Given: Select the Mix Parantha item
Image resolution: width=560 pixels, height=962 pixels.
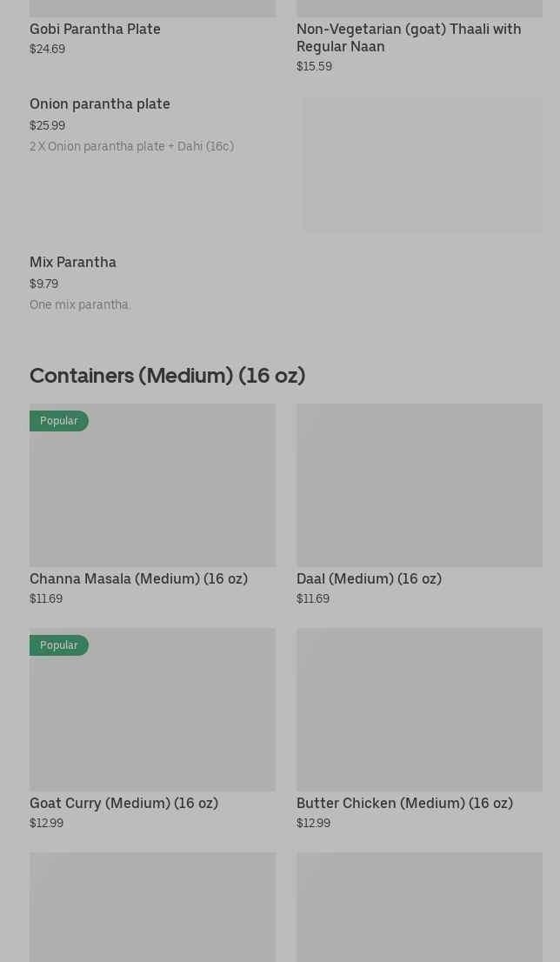Looking at the screenshot, I should (x=73, y=263).
